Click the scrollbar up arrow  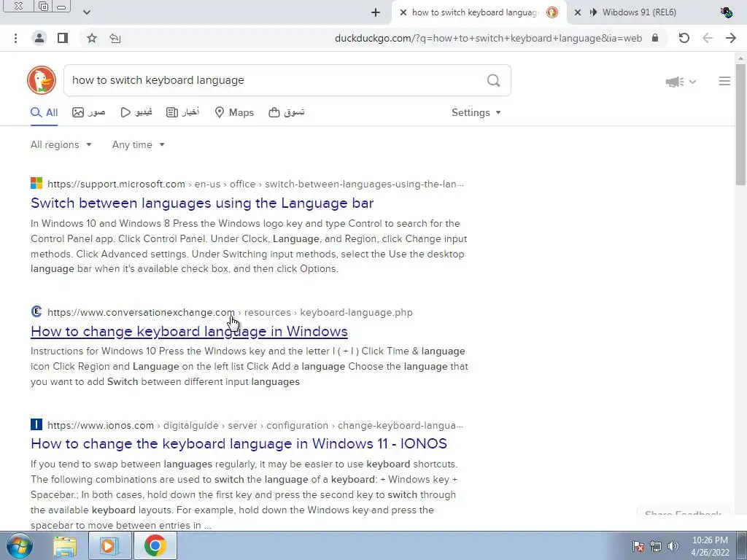[x=741, y=58]
